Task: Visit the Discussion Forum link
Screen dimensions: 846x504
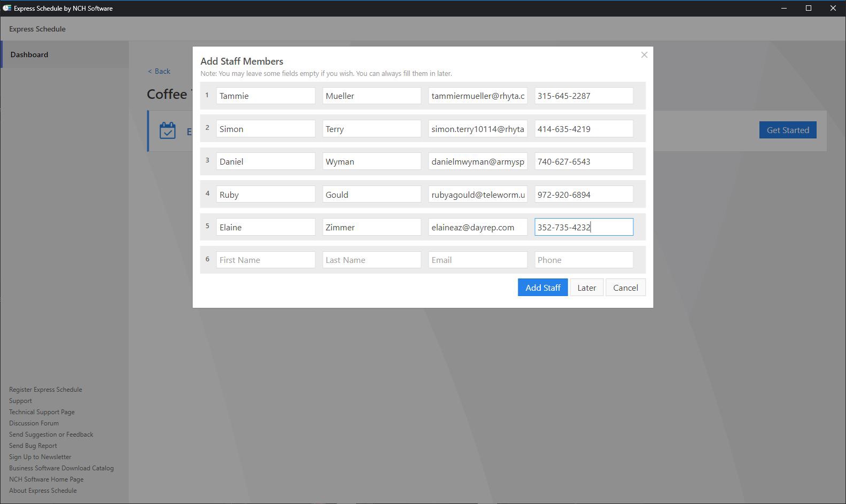Action: coord(34,423)
